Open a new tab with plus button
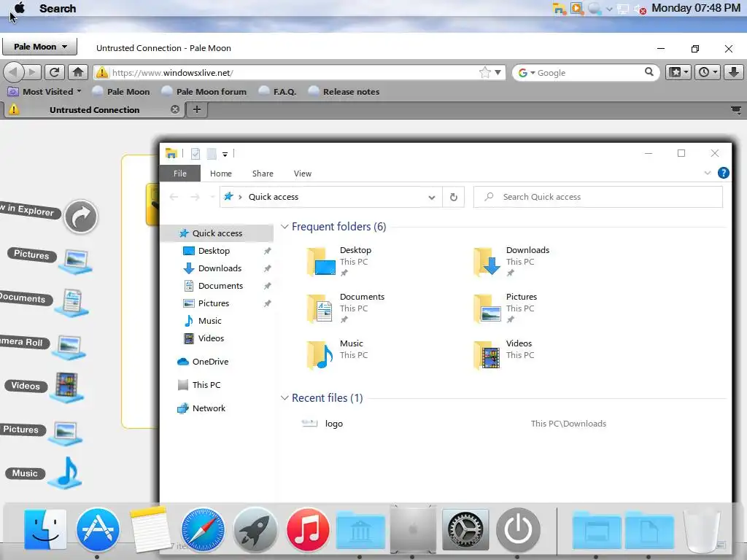 pyautogui.click(x=197, y=109)
